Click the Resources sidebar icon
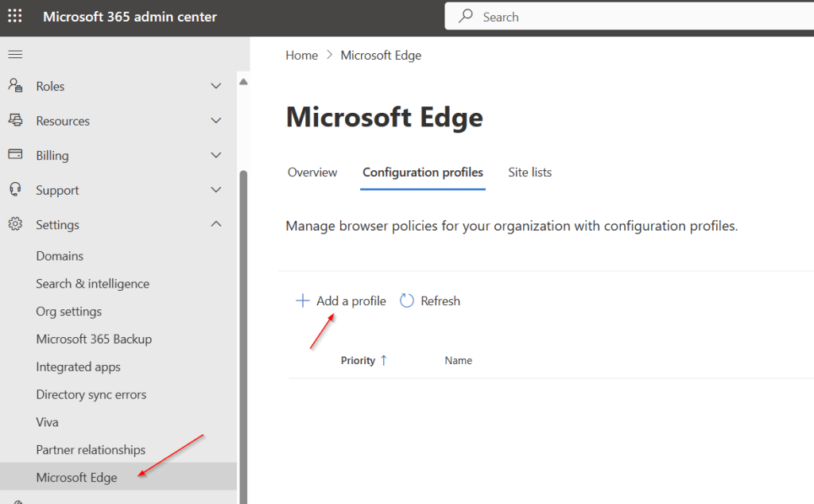Screen dimensions: 814x504 coord(16,120)
